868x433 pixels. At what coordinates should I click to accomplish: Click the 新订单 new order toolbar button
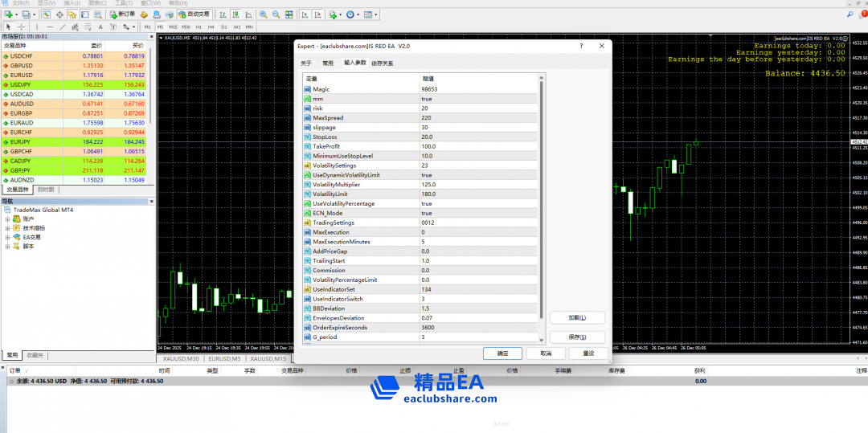[x=122, y=14]
